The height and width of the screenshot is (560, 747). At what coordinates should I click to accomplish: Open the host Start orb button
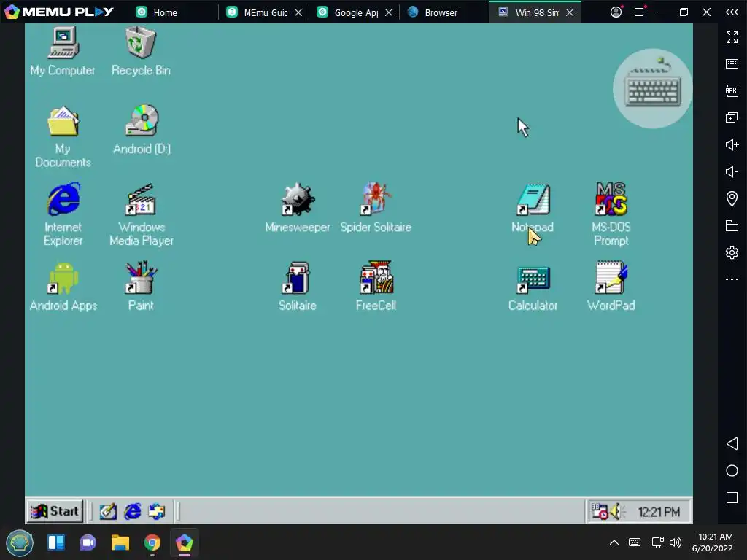[x=20, y=542]
